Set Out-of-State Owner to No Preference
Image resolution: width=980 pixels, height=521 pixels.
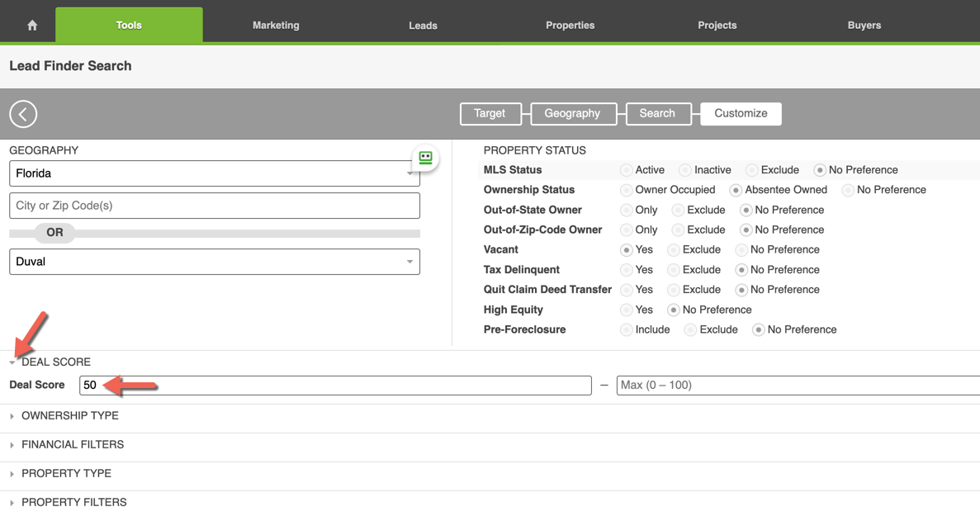click(746, 210)
